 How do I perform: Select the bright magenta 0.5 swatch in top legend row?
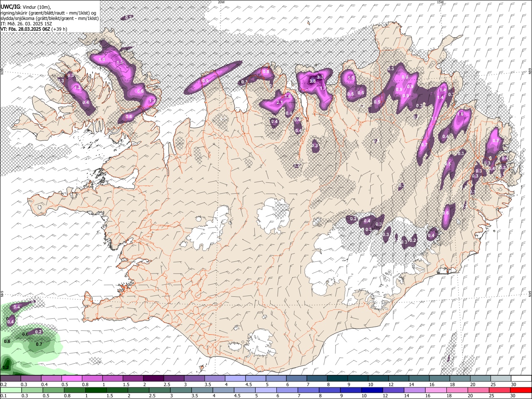pyautogui.click(x=72, y=378)
